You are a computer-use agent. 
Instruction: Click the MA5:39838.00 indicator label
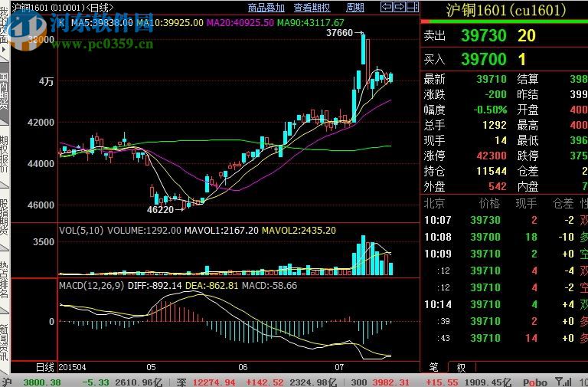[102, 22]
